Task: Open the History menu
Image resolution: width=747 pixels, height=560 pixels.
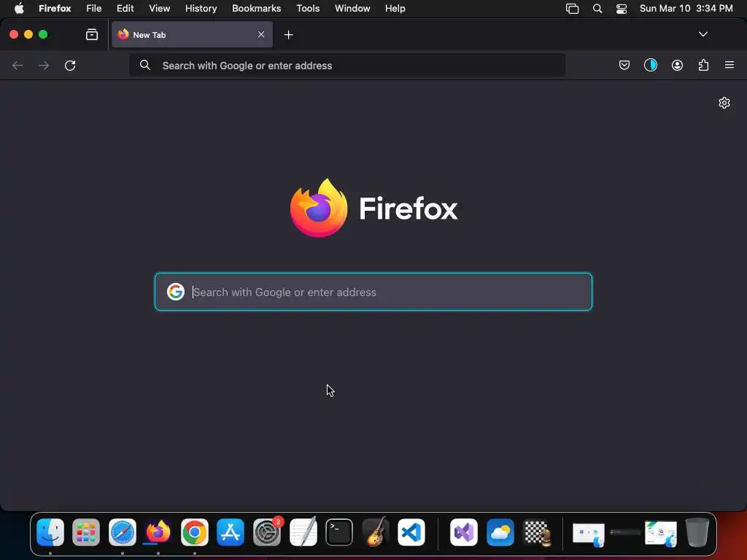Action: click(x=201, y=8)
